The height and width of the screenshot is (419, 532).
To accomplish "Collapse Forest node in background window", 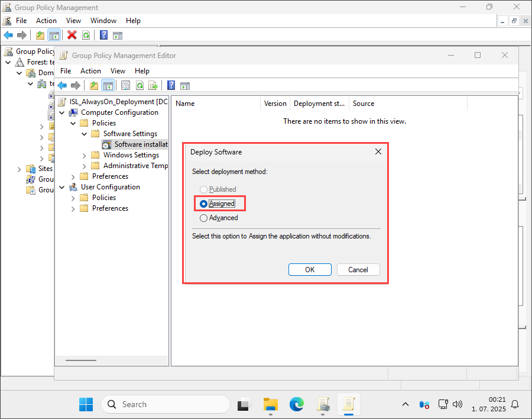I will tap(8, 62).
